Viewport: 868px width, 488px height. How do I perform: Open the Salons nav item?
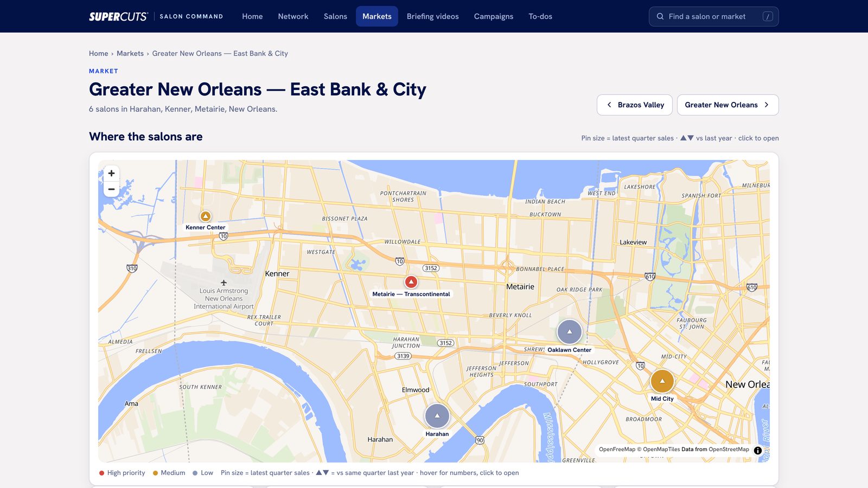335,16
